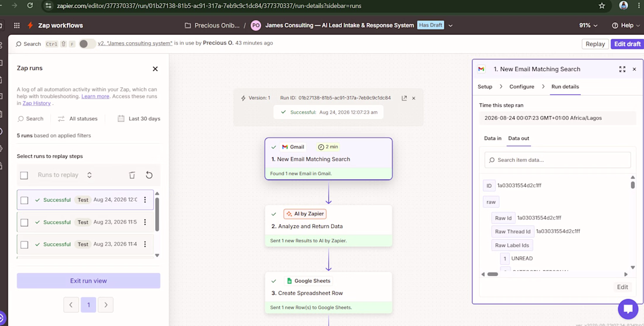Image resolution: width=644 pixels, height=326 pixels.
Task: Click the Replay button
Action: [595, 44]
